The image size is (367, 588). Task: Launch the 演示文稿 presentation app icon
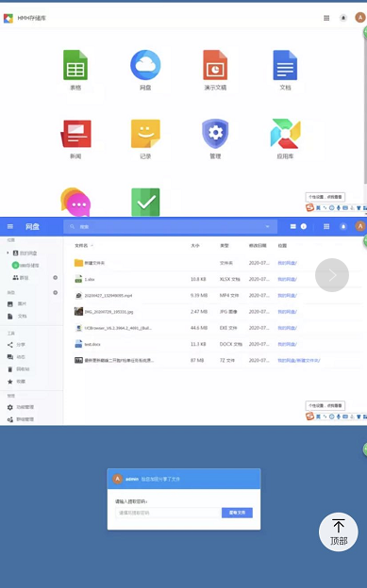tap(215, 65)
